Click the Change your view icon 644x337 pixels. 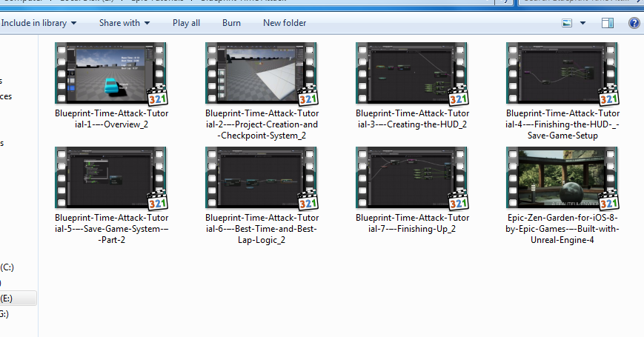[567, 23]
